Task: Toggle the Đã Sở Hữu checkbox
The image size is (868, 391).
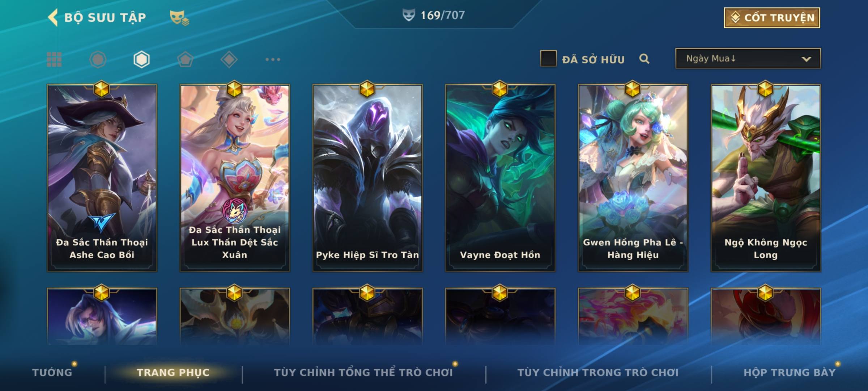Action: [x=548, y=59]
